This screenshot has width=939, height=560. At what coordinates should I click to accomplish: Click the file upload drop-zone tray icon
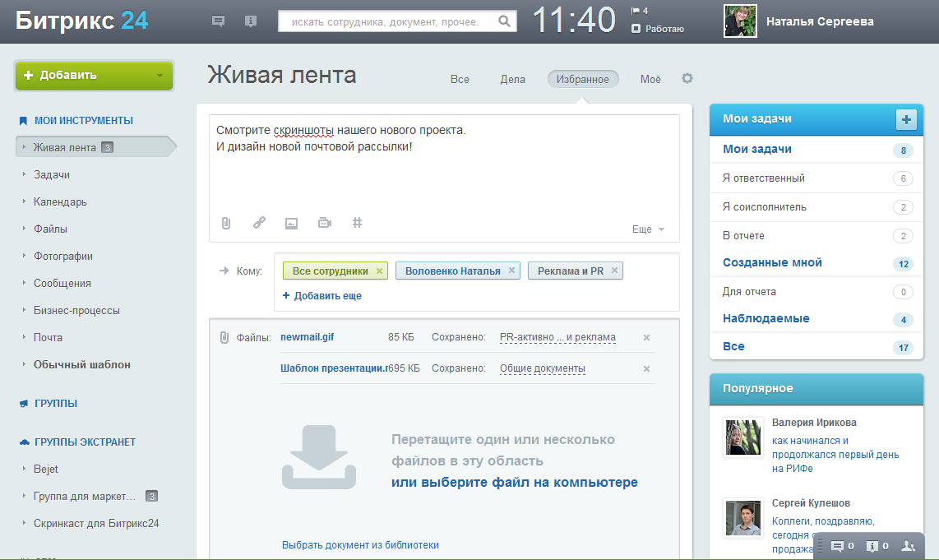[319, 457]
